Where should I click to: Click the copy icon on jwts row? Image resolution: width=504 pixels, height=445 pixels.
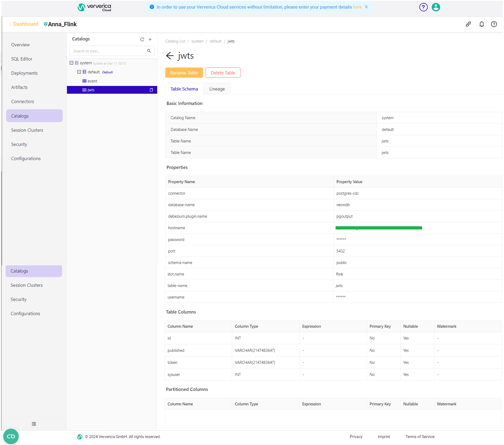[151, 90]
